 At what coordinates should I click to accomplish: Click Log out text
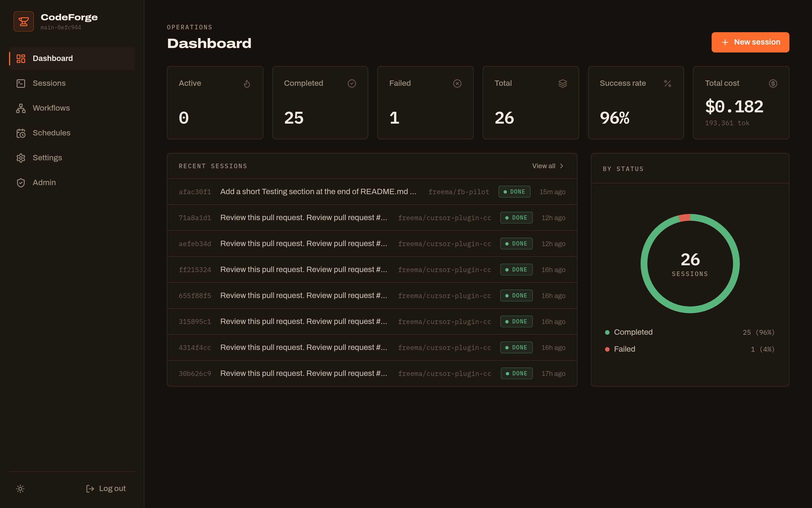pyautogui.click(x=112, y=489)
